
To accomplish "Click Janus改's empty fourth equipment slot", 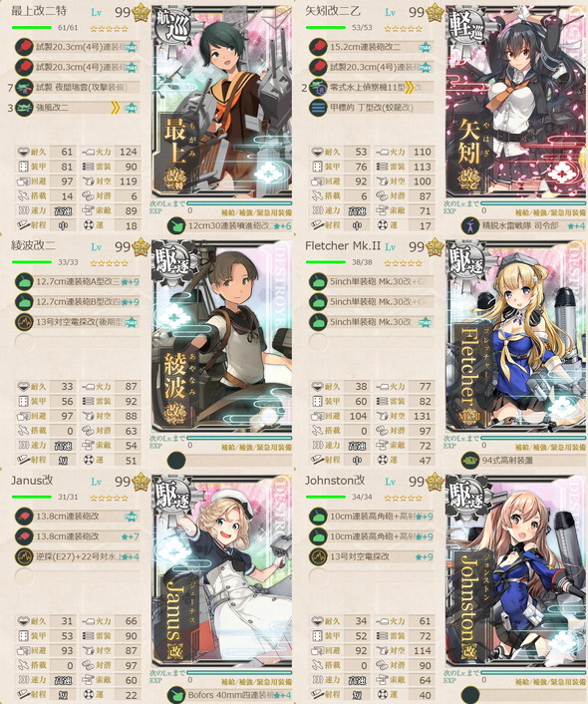I will pos(24,576).
